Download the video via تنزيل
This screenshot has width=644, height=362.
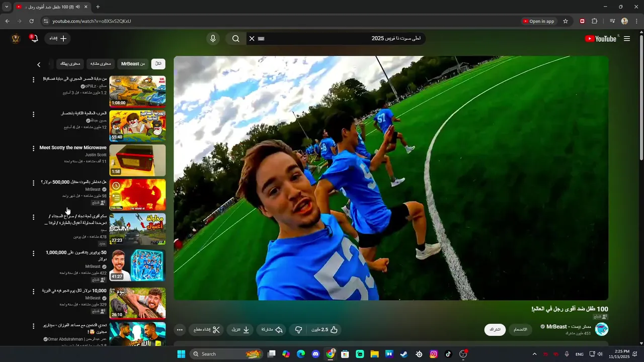240,330
